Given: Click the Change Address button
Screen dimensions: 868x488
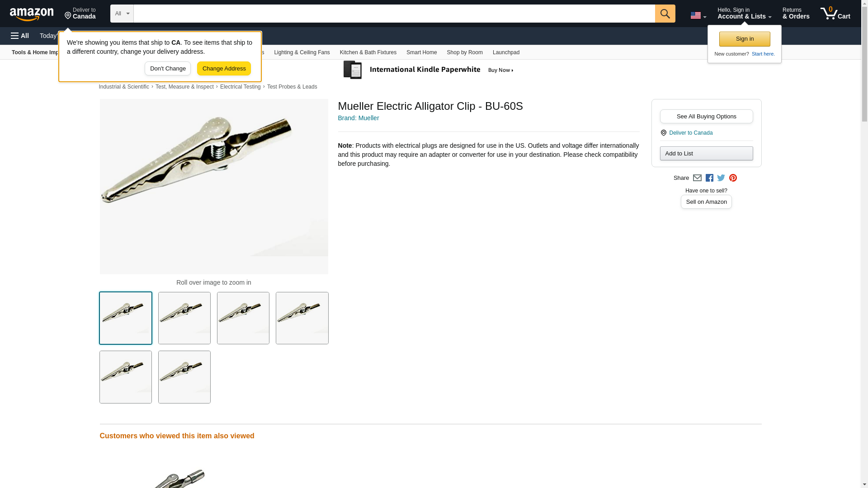Looking at the screenshot, I should click(224, 69).
